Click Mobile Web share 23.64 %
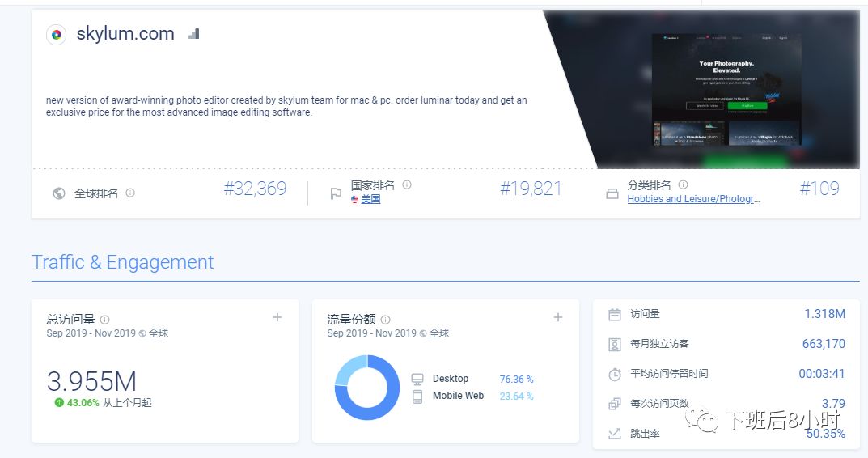 pyautogui.click(x=516, y=396)
